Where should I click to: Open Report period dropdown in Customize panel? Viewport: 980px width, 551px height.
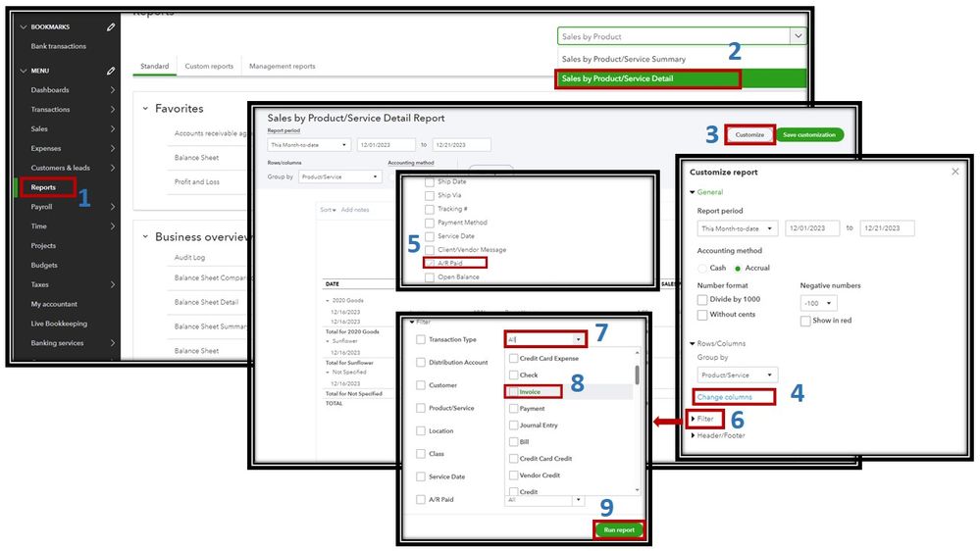point(737,228)
